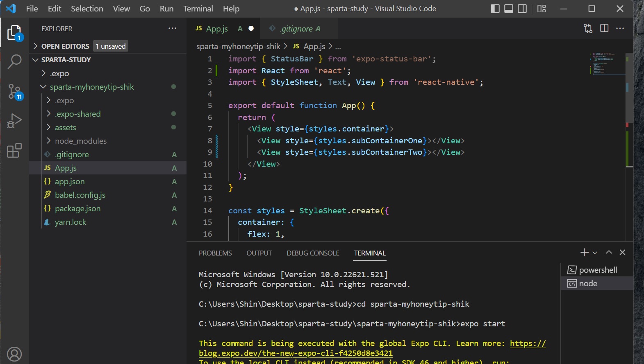
Task: Open the Extensions view
Action: pos(14,150)
